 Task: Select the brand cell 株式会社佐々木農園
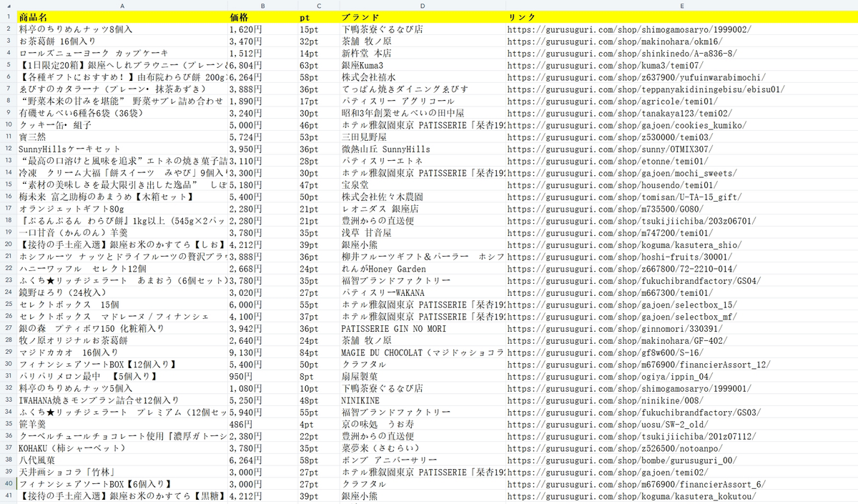point(423,196)
